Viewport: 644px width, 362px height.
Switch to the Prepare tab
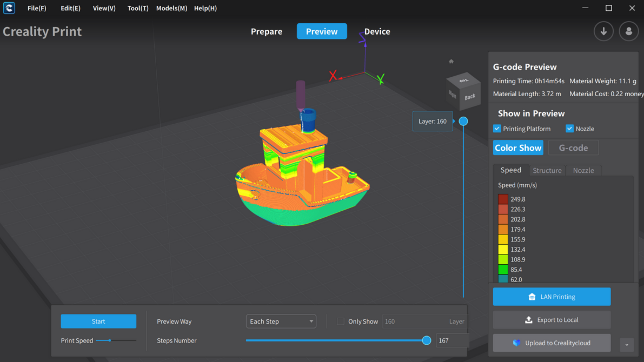tap(266, 31)
